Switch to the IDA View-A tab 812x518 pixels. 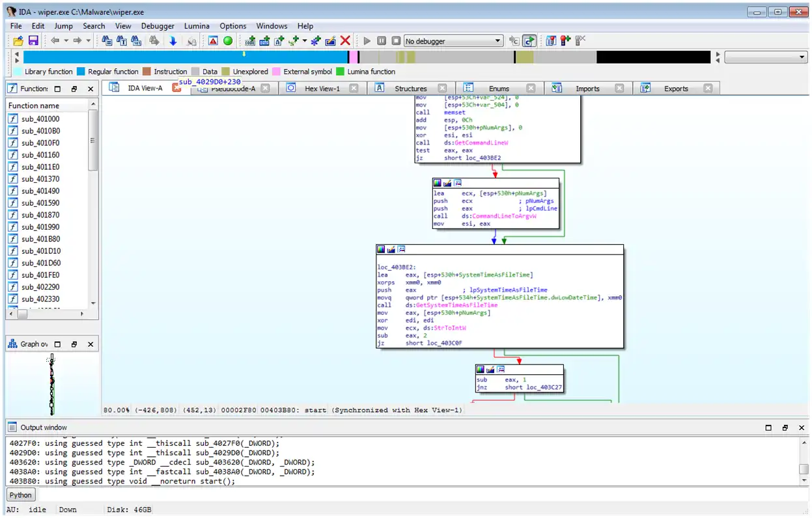click(x=145, y=88)
